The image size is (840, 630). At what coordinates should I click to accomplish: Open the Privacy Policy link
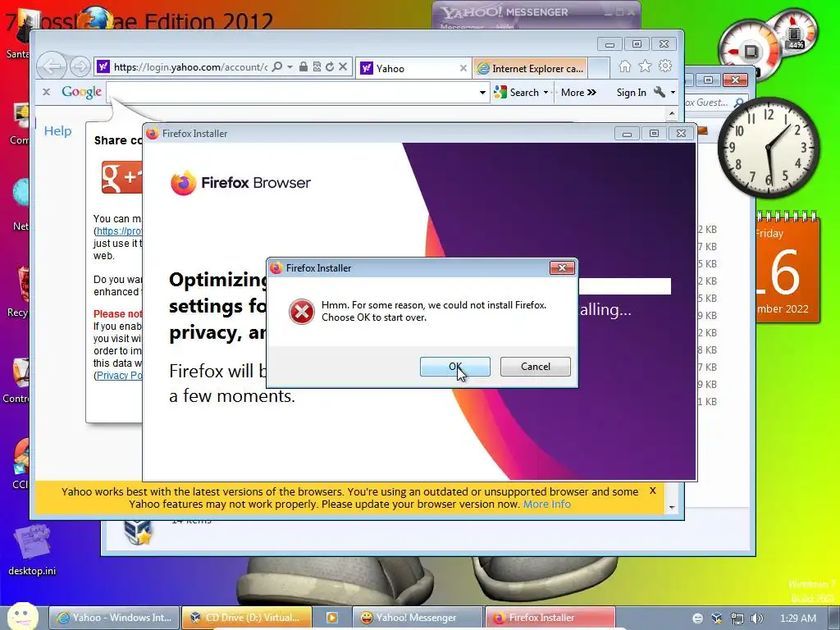120,376
